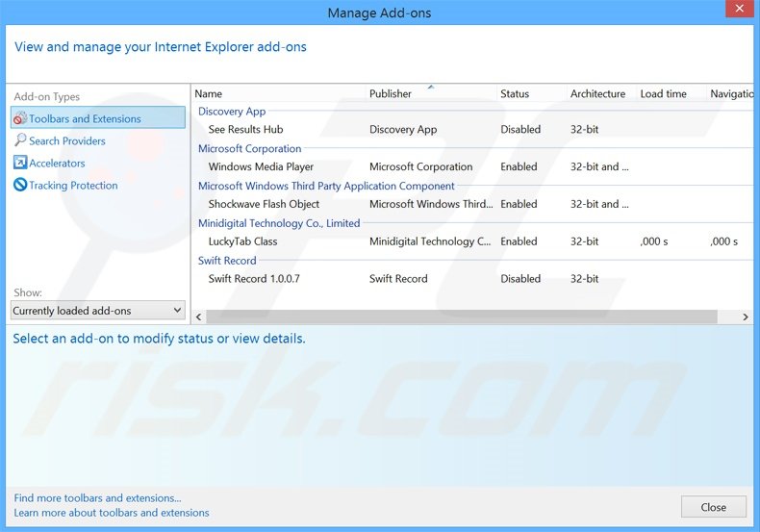Click Swift Record publisher cell
The width and height of the screenshot is (760, 532).
tap(398, 279)
